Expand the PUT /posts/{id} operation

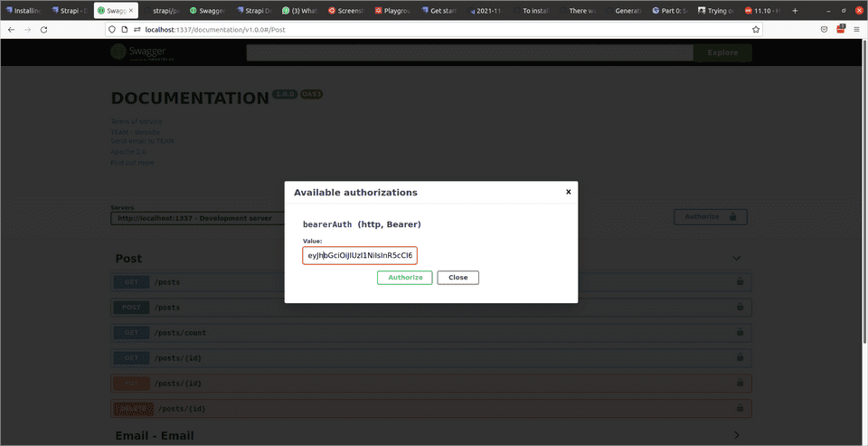click(430, 384)
